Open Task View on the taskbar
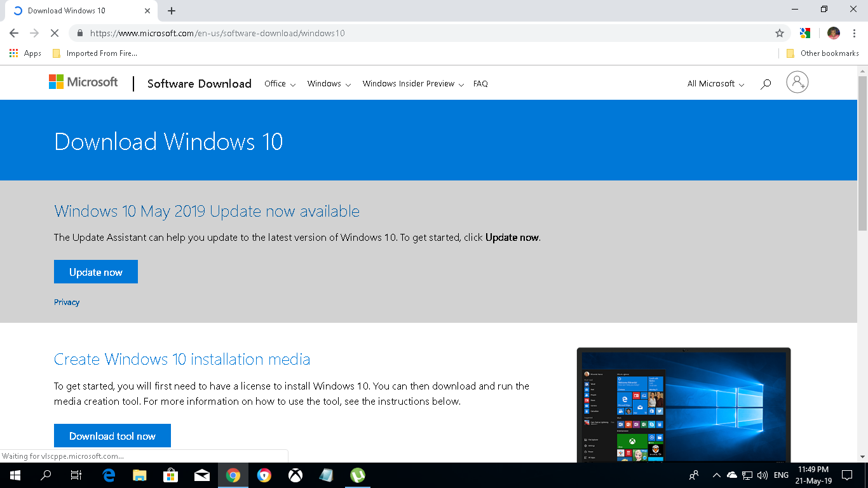Screen dimensions: 868x488 point(76,475)
